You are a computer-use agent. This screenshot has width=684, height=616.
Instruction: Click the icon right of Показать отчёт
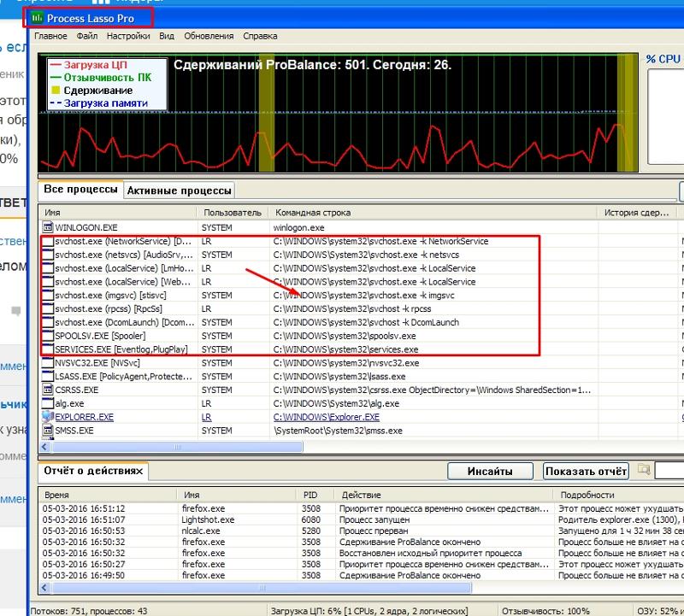[x=644, y=470]
